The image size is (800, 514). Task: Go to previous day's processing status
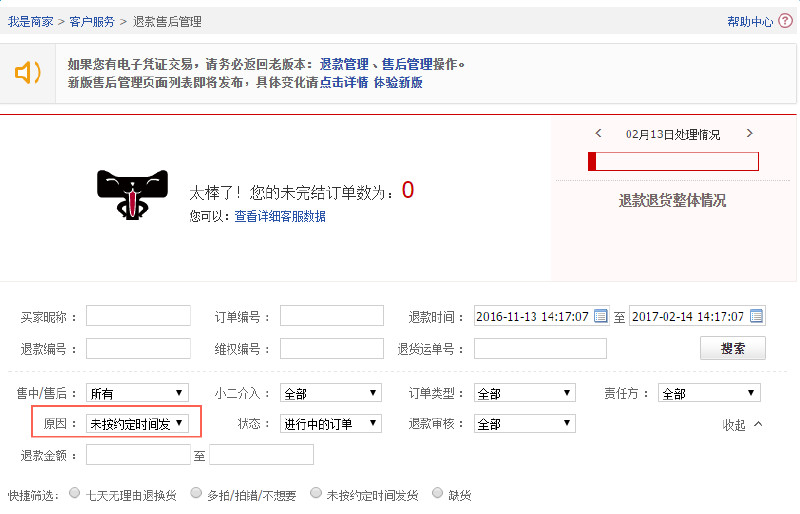tap(598, 133)
